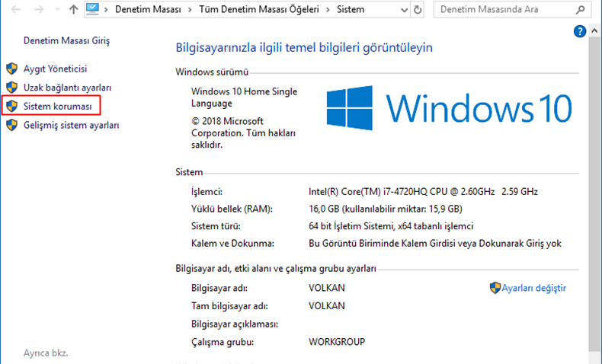The image size is (602, 364).
Task: Open Aygıt Yöneticisi link
Action: [56, 69]
